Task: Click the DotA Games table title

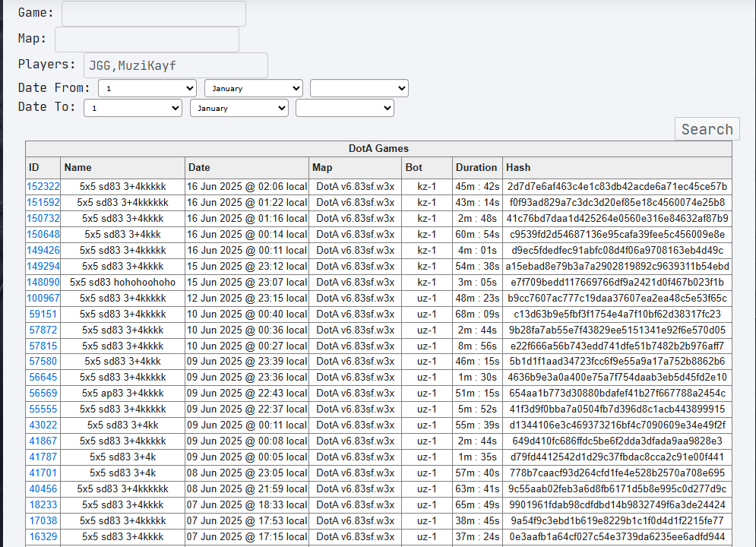Action: point(378,148)
